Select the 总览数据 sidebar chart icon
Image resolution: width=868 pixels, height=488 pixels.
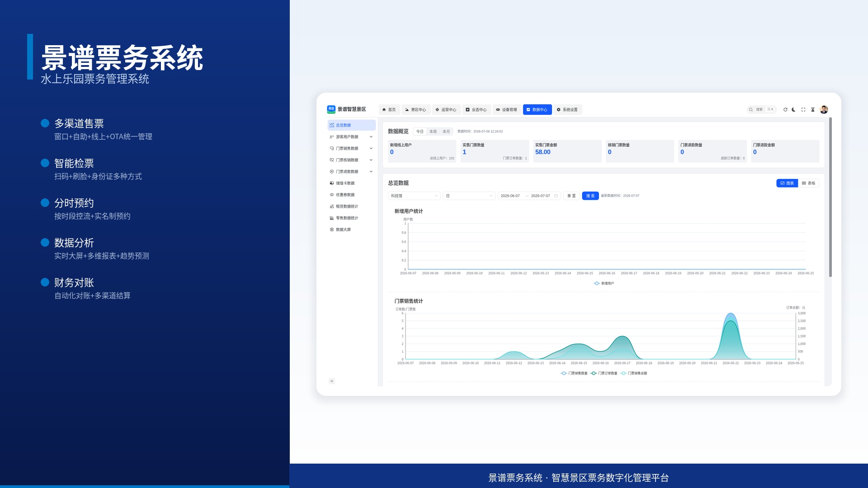[x=332, y=125]
